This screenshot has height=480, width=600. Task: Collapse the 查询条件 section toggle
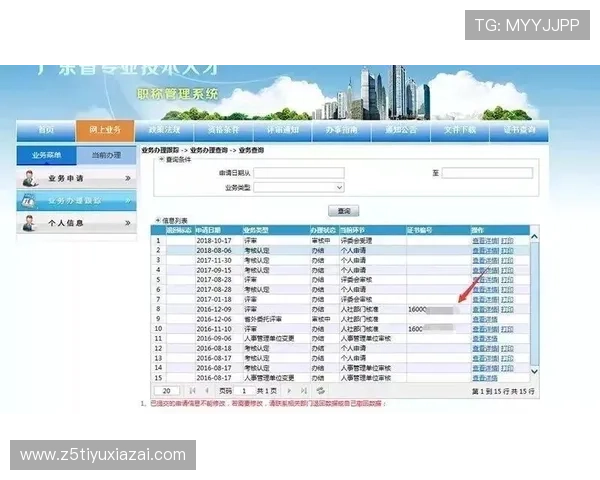pos(162,160)
